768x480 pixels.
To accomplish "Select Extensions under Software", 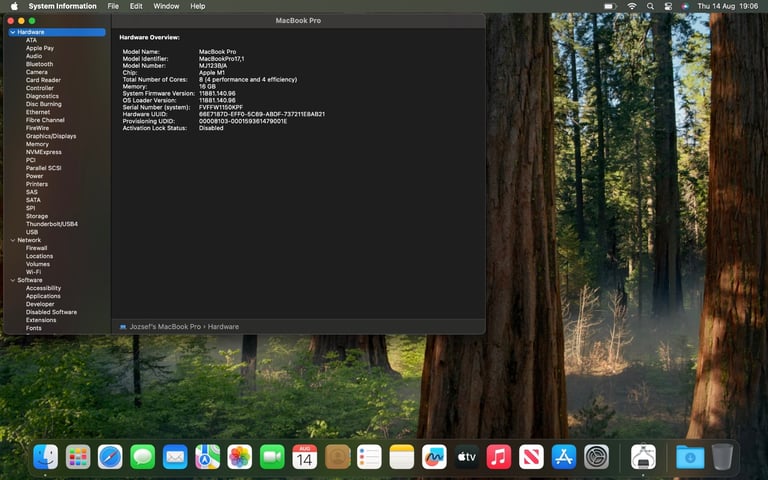I will 41,320.
